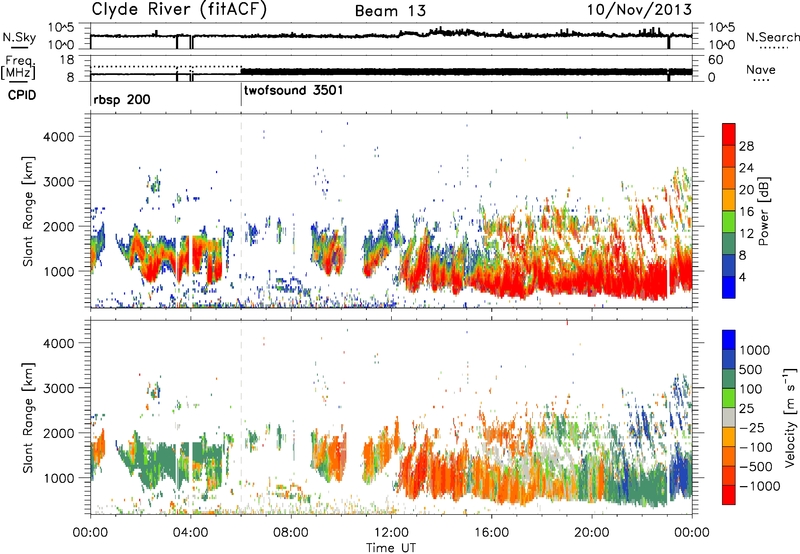The image size is (800, 554).
Task: Click the "Power [dB]" colorbar title
Action: pos(763,211)
